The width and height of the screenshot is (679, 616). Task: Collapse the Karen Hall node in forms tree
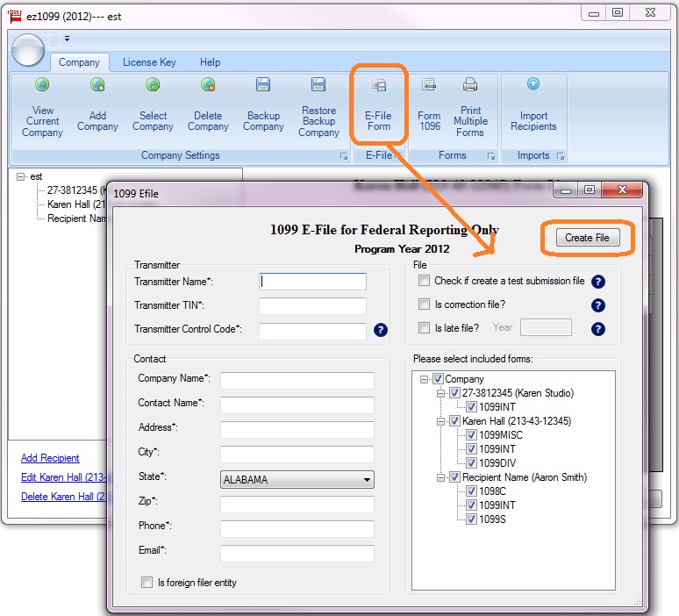440,421
